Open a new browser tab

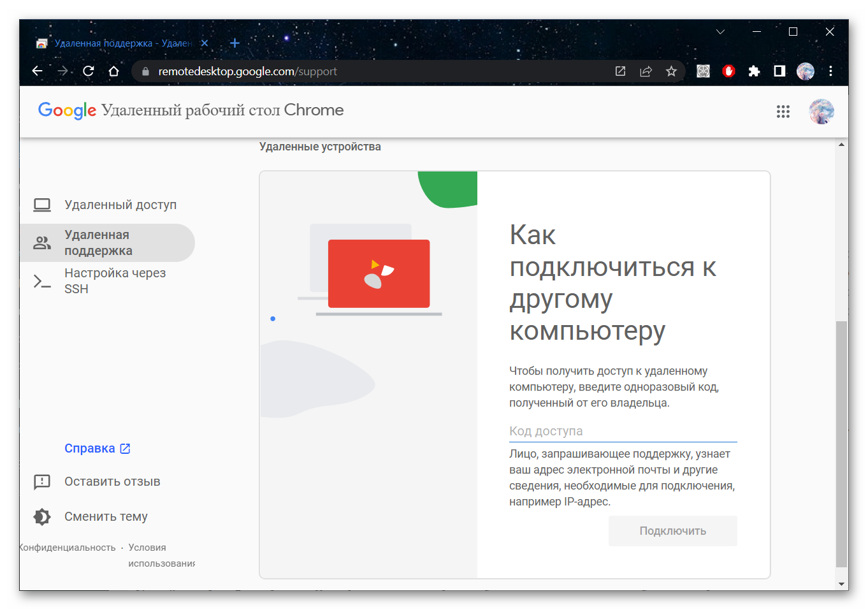click(x=235, y=43)
